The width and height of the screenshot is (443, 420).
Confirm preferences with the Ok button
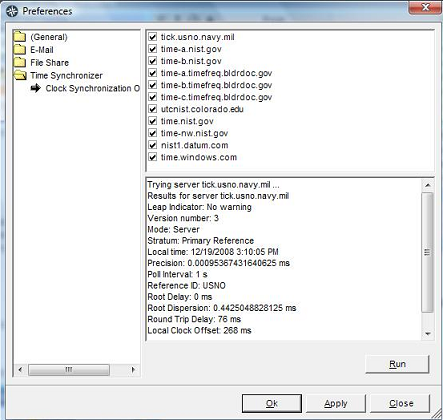coord(272,403)
